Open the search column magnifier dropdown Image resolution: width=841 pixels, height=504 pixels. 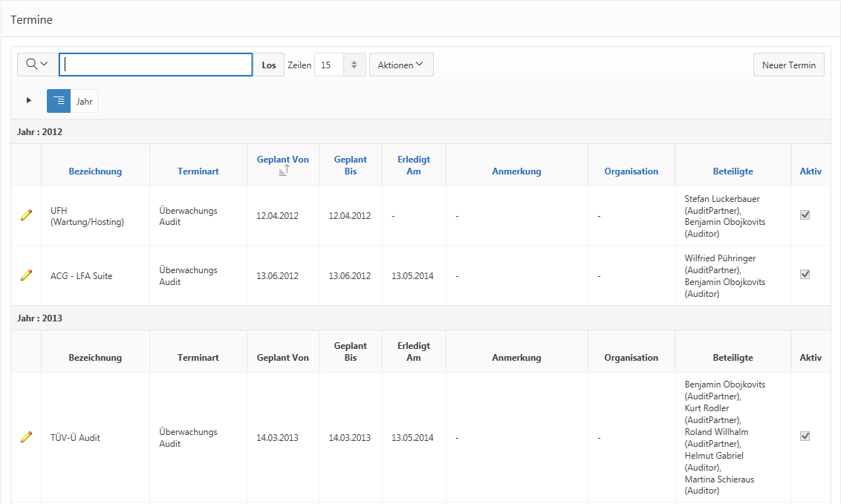click(x=36, y=65)
